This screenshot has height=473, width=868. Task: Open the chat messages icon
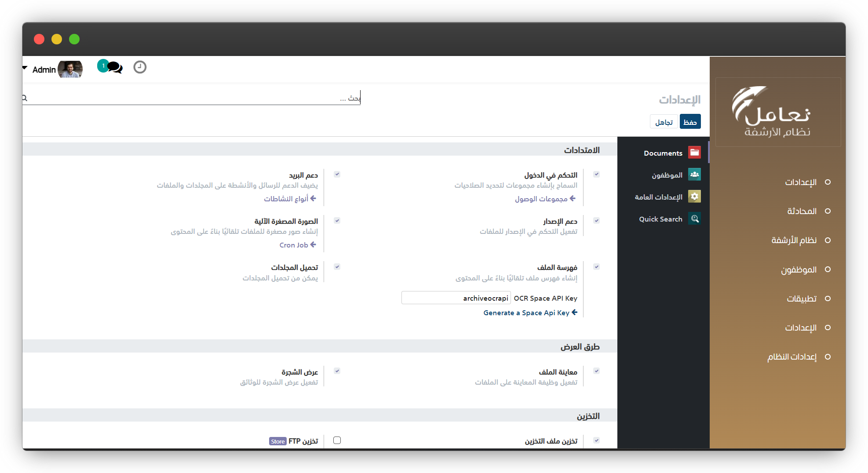(x=114, y=67)
